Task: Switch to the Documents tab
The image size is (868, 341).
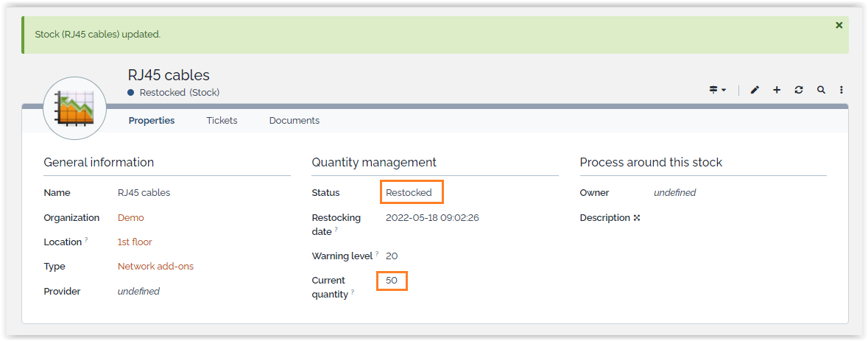Action: 294,120
